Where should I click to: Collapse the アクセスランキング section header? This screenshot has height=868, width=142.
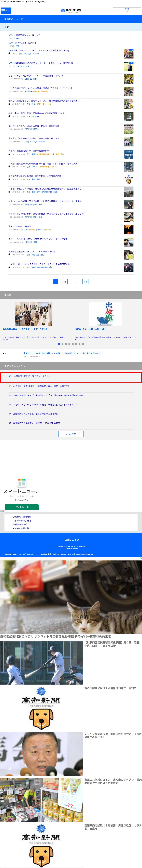click(x=71, y=366)
